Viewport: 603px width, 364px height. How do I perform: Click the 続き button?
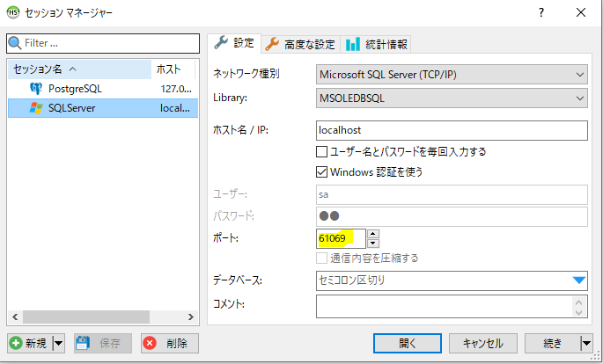pos(553,343)
